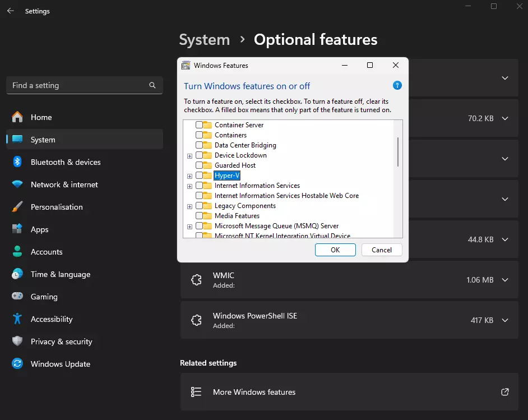Click the Network & internet wifi icon
The image size is (528, 420).
pos(17,184)
